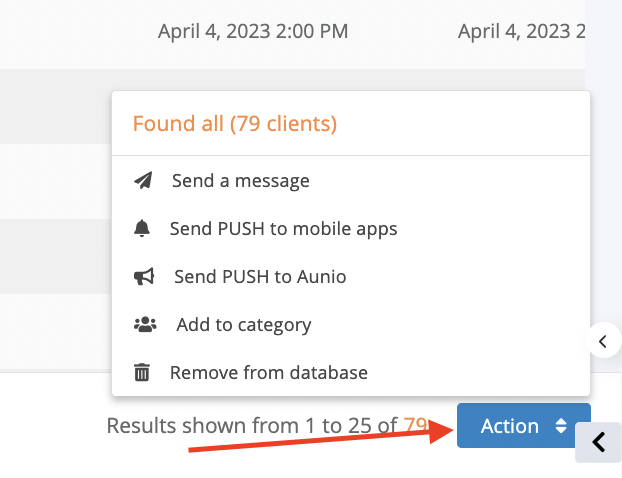The width and height of the screenshot is (622, 478).
Task: Click the group people category icon
Action: coord(145,324)
